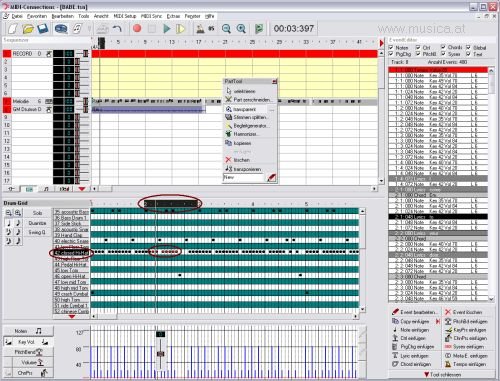The image size is (500, 381).
Task: Close the PartTool popup
Action: pyautogui.click(x=274, y=81)
